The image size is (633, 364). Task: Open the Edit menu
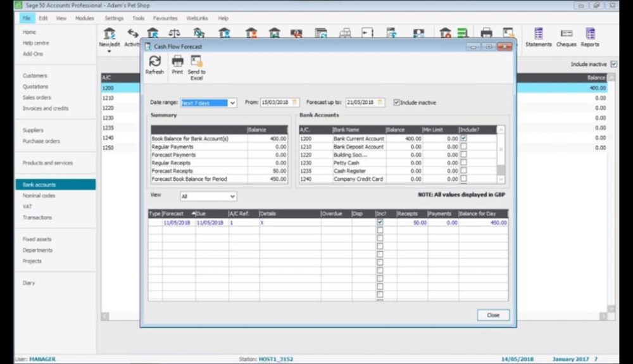pyautogui.click(x=43, y=18)
